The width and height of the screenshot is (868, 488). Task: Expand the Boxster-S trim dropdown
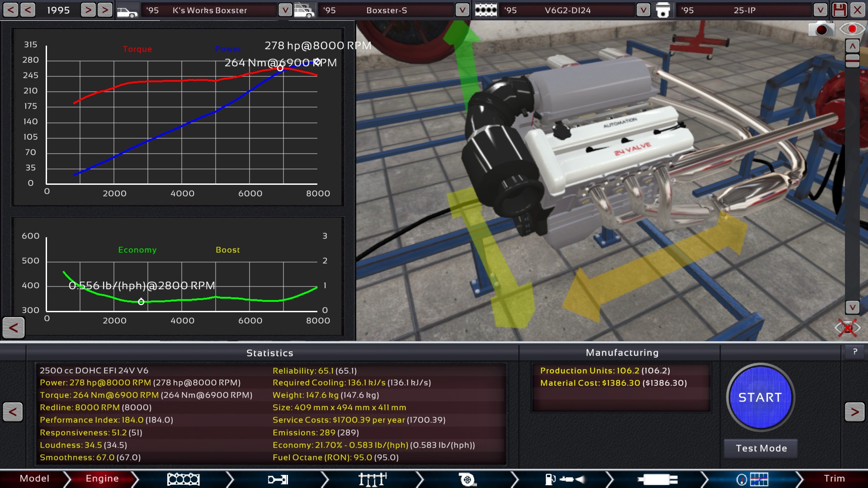(462, 10)
